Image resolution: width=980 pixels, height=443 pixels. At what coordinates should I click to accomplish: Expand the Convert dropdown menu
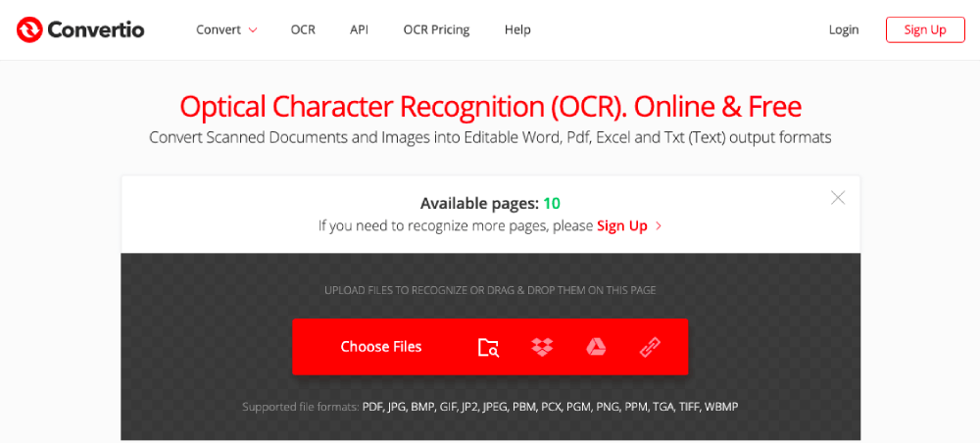point(226,29)
